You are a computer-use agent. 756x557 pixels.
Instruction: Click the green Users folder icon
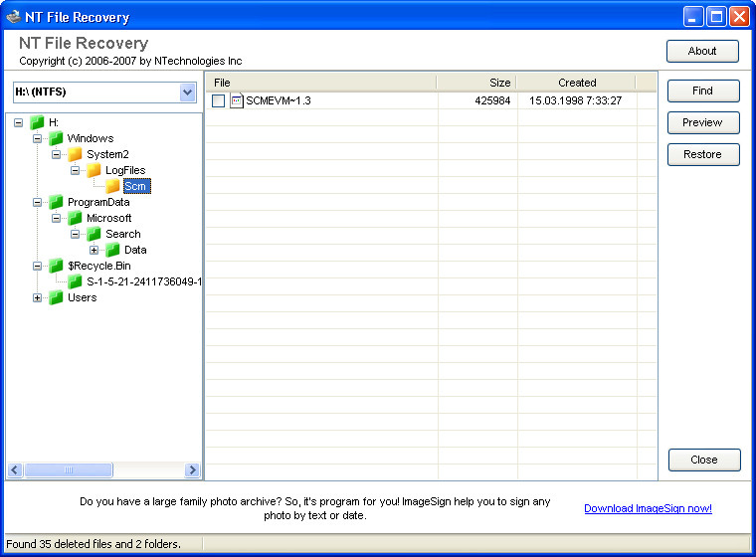pos(56,297)
